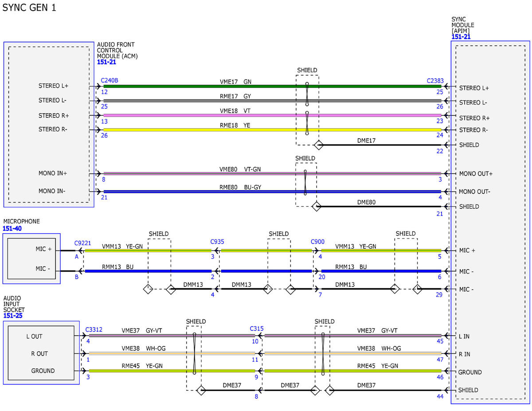Click connector label C315
532x411 pixels.
pyautogui.click(x=257, y=329)
